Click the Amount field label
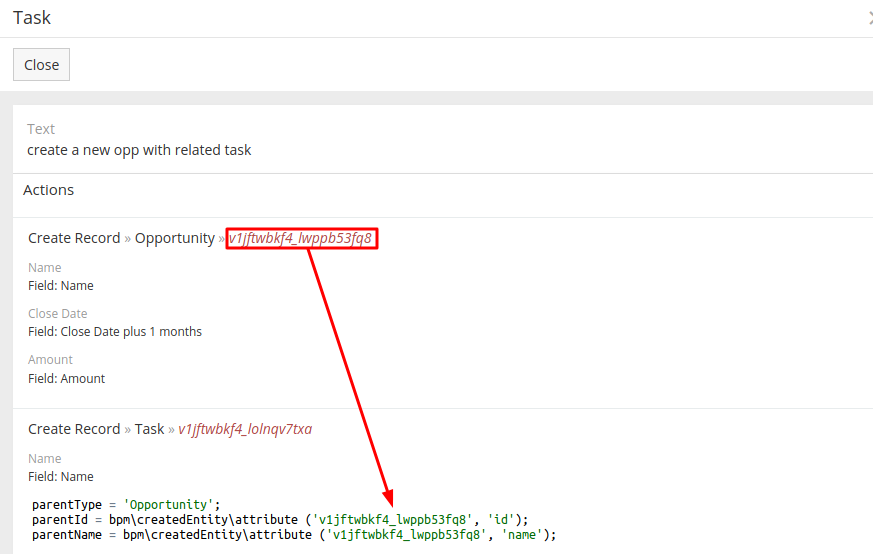Screen dimensions: 873x554 (50, 360)
